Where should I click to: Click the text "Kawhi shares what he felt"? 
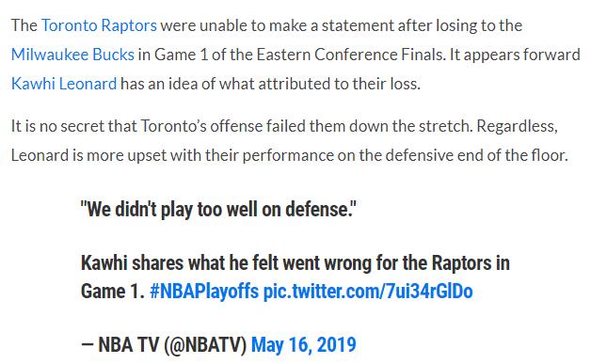click(180, 262)
